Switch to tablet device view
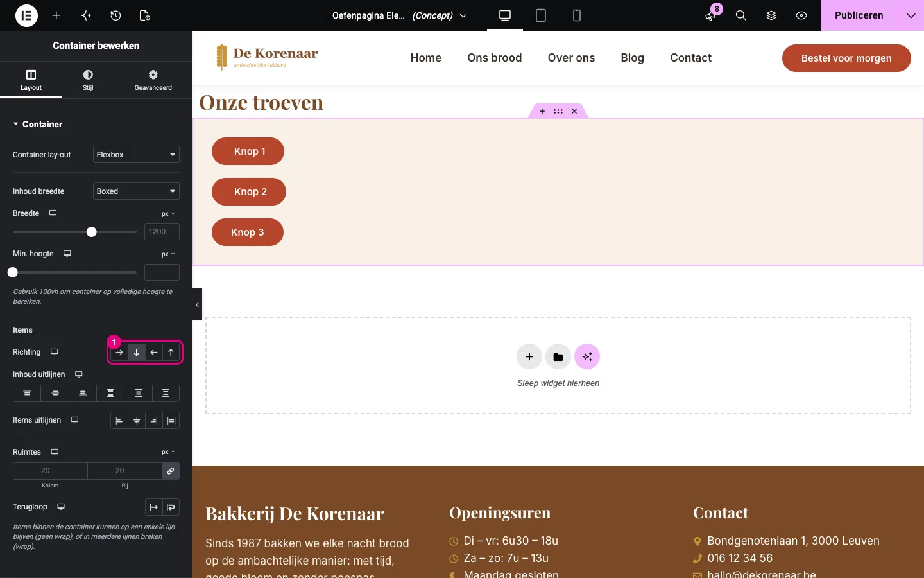The image size is (924, 578). [541, 15]
